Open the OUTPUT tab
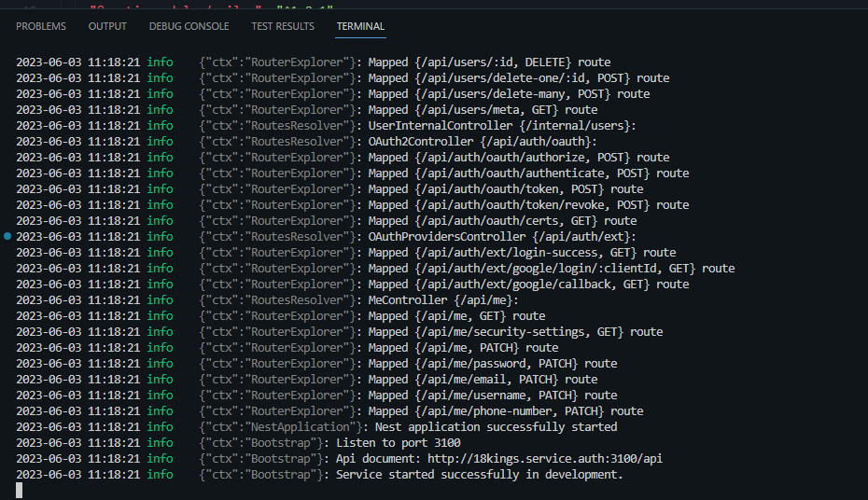Screen dimensions: 868x500 107,26
